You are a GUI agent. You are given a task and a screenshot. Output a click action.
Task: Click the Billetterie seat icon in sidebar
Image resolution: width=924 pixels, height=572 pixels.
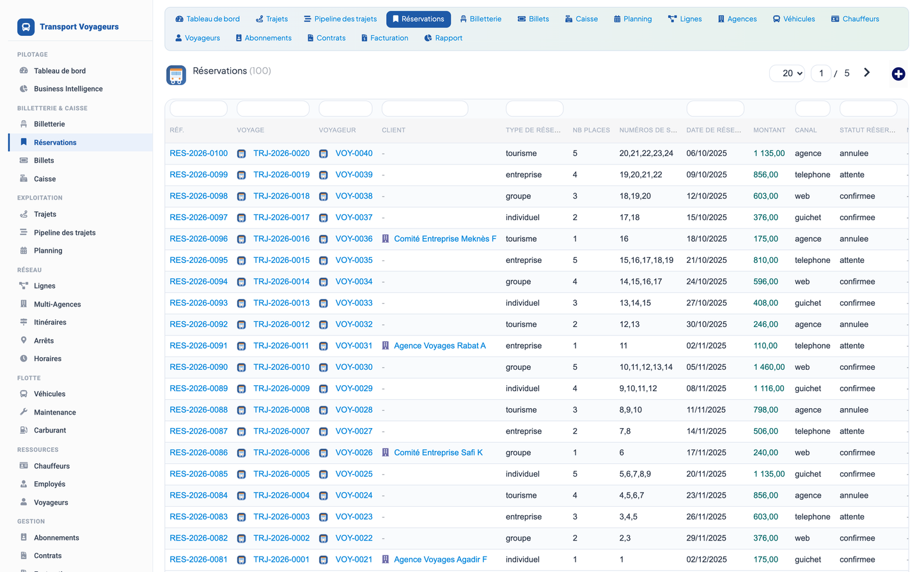24,124
